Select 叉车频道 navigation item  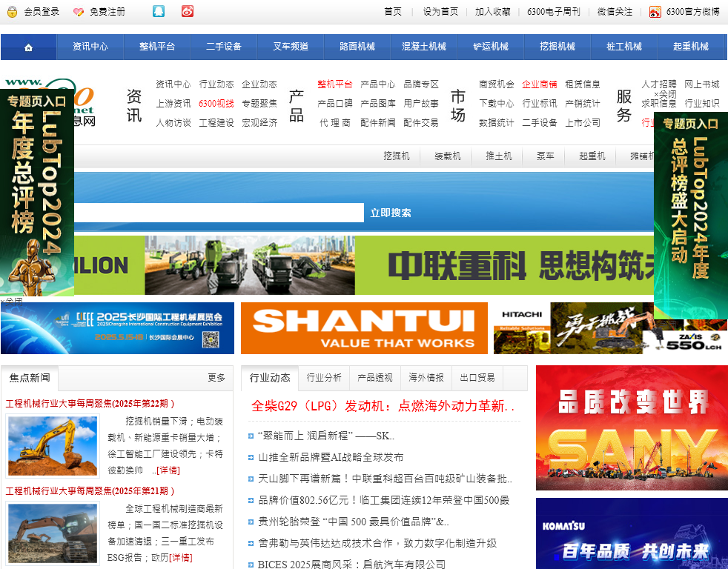(x=291, y=47)
